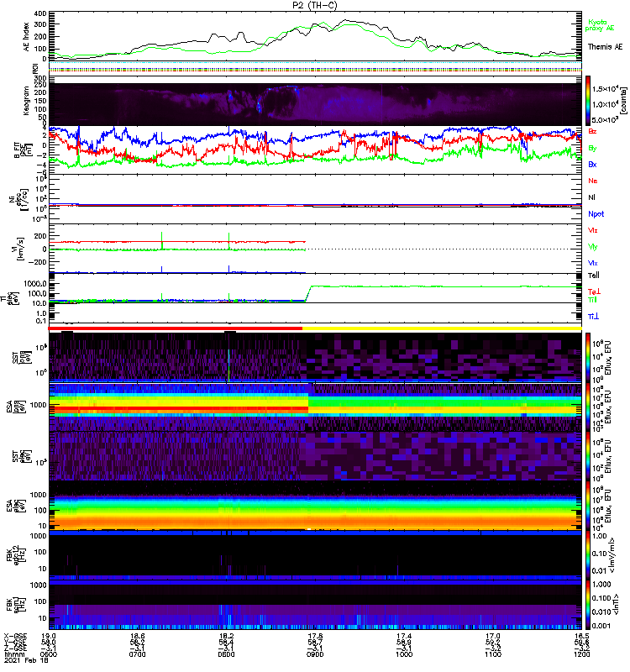This screenshot has width=630, height=672.
Task: Select the blue Npot legend label
Action: 596,214
